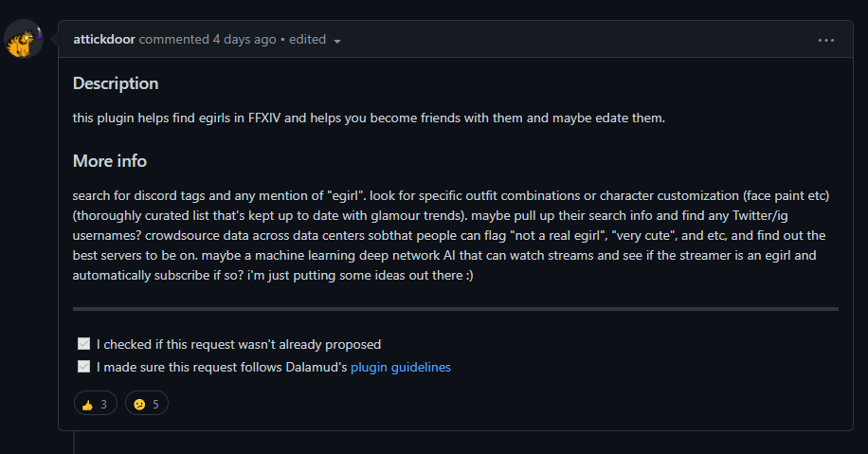Toggle the 'follows Dalamud's plugin guidelines' checkbox
The image size is (868, 454).
84,367
